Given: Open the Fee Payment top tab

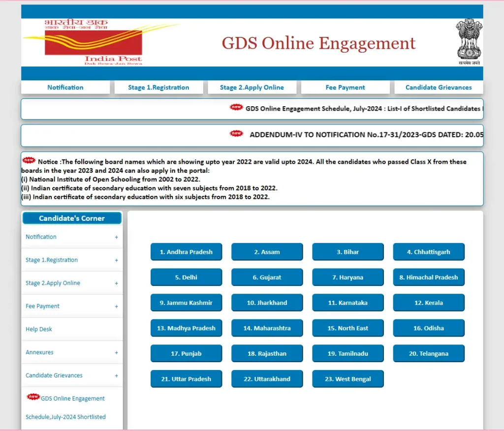Looking at the screenshot, I should pos(345,88).
